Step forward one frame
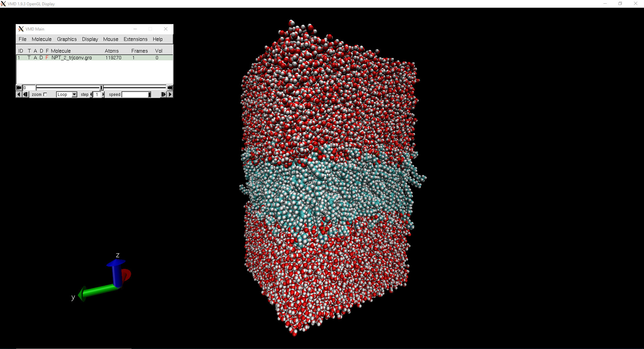The width and height of the screenshot is (644, 349). coord(163,95)
